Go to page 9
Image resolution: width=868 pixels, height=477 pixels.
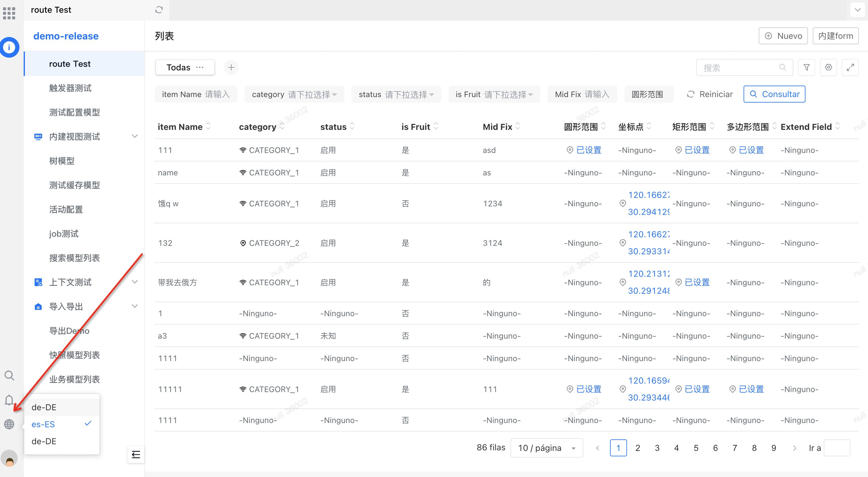click(x=774, y=448)
